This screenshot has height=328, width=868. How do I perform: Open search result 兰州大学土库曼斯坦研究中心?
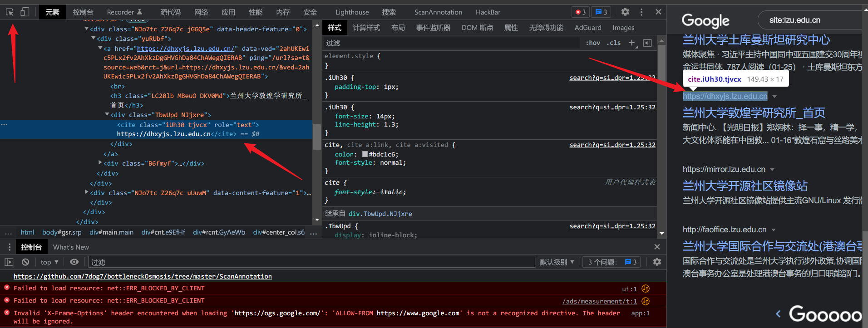click(x=756, y=40)
